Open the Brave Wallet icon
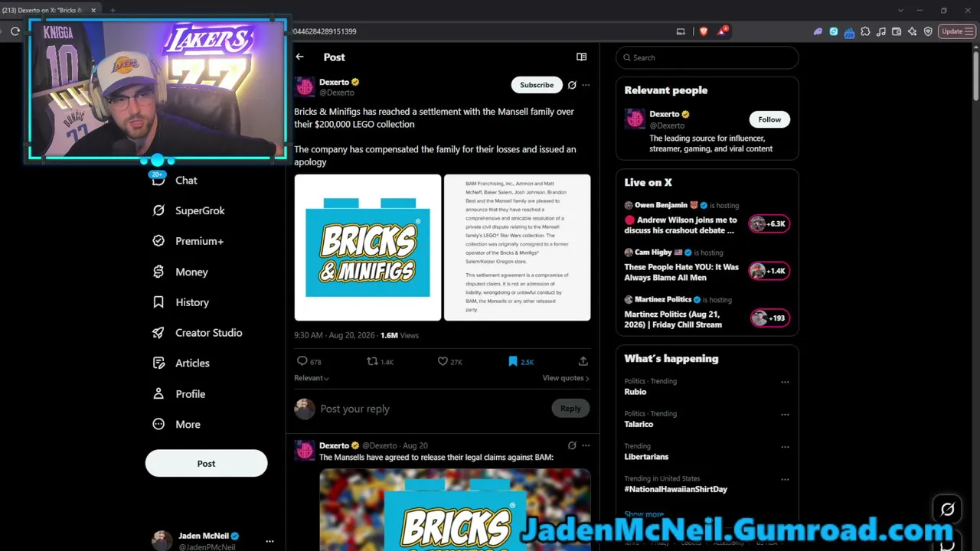Image resolution: width=980 pixels, height=551 pixels. point(897,31)
